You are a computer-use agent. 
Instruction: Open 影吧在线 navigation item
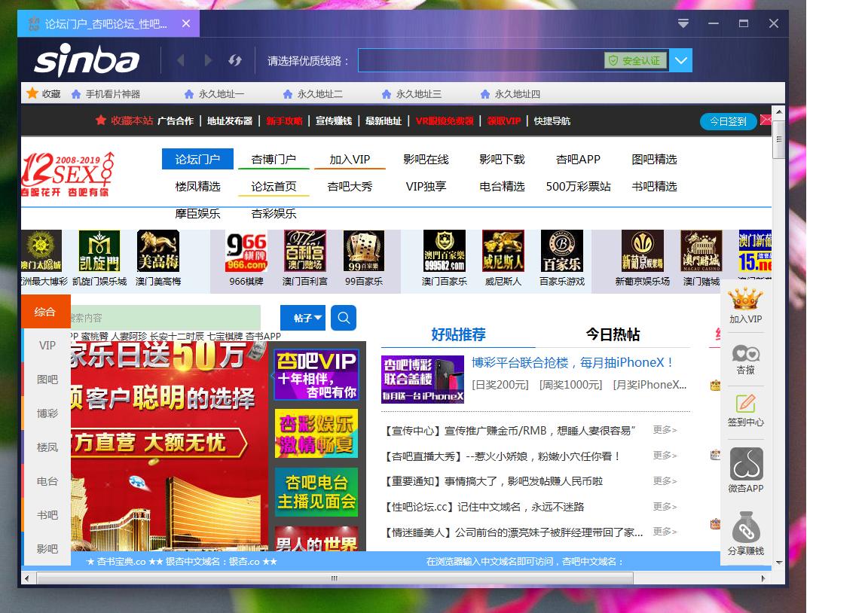coord(426,160)
